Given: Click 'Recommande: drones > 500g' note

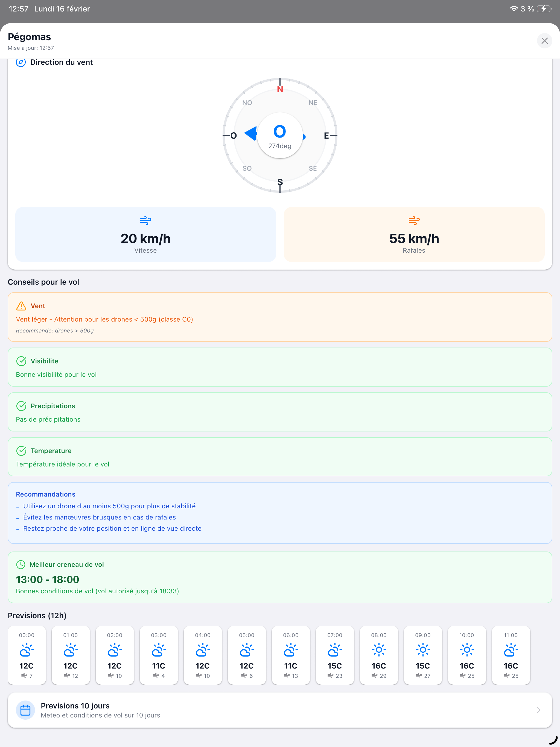Looking at the screenshot, I should (55, 331).
